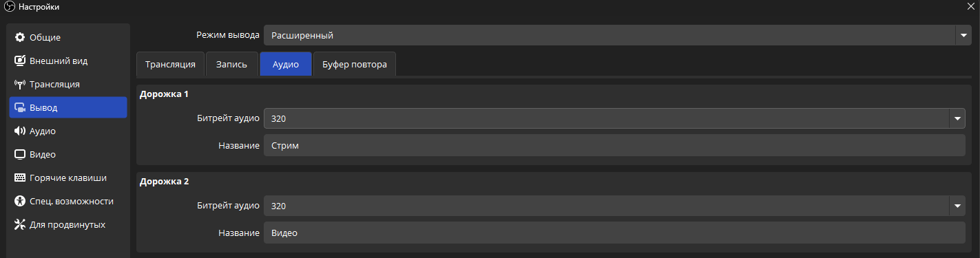Viewport: 980px width, 258px height.
Task: Click the Название field containing Стрим
Action: 614,146
